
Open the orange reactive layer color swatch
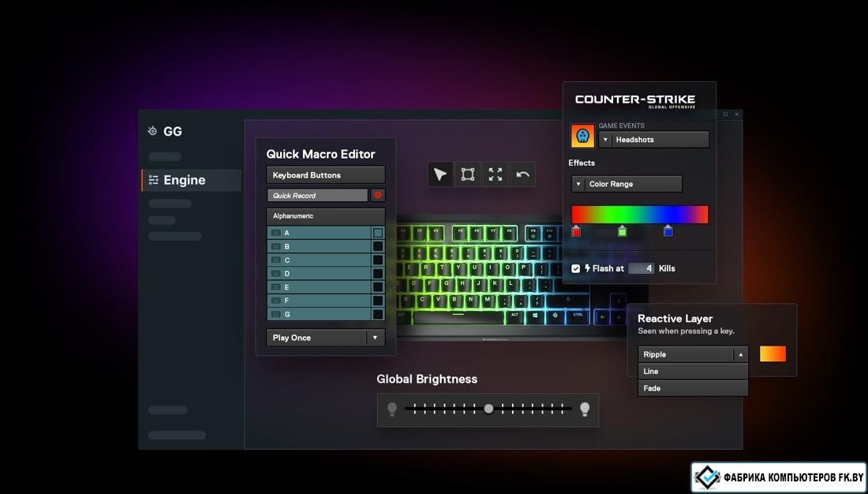(x=773, y=354)
